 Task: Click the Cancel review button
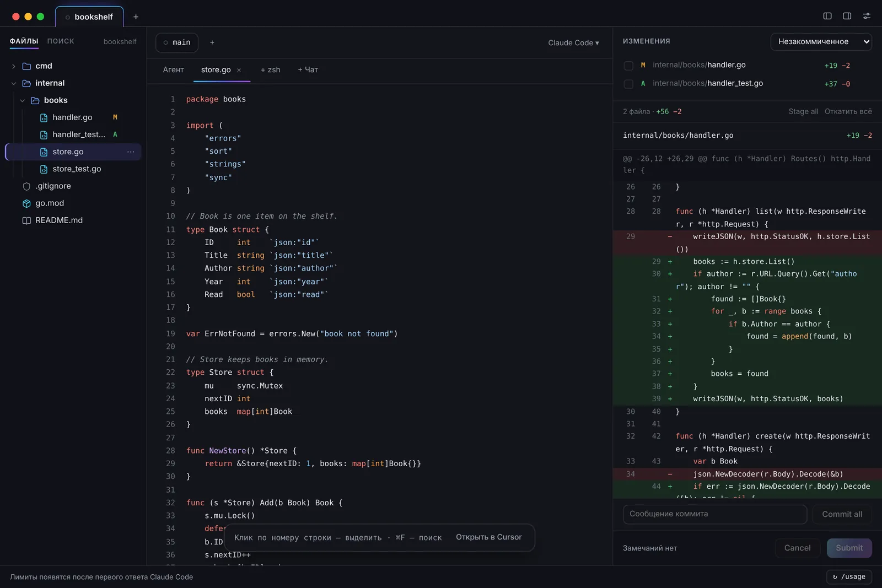tap(797, 548)
